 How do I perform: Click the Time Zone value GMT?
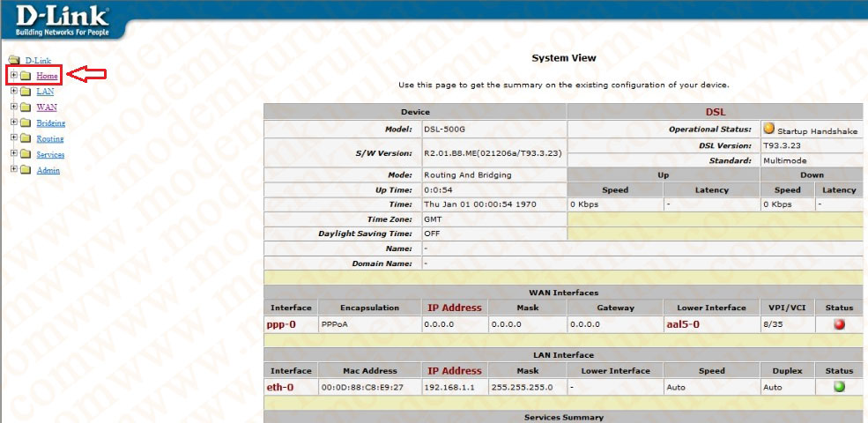[x=433, y=219]
